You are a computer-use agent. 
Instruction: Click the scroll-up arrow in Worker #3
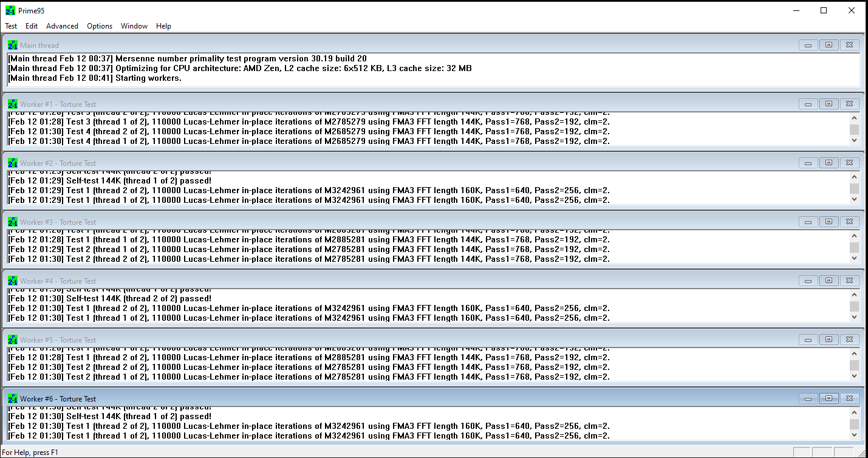pos(854,236)
